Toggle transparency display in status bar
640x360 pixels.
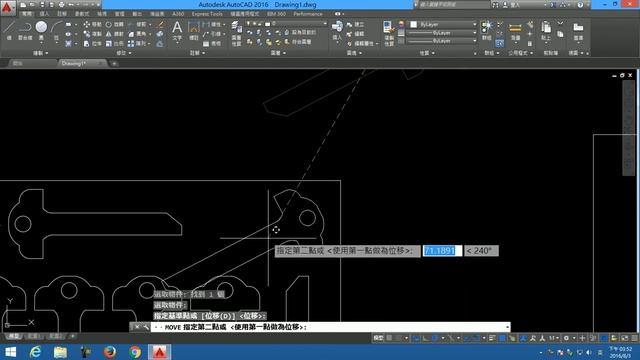[502, 338]
